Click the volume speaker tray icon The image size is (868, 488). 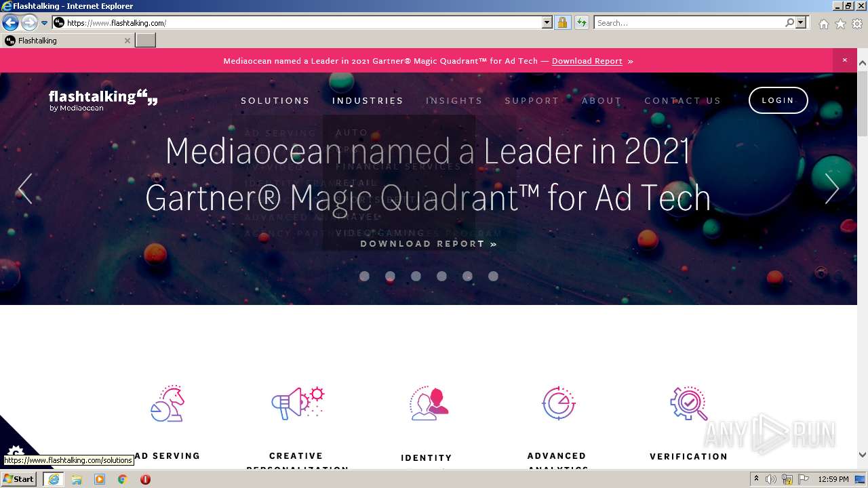click(771, 479)
